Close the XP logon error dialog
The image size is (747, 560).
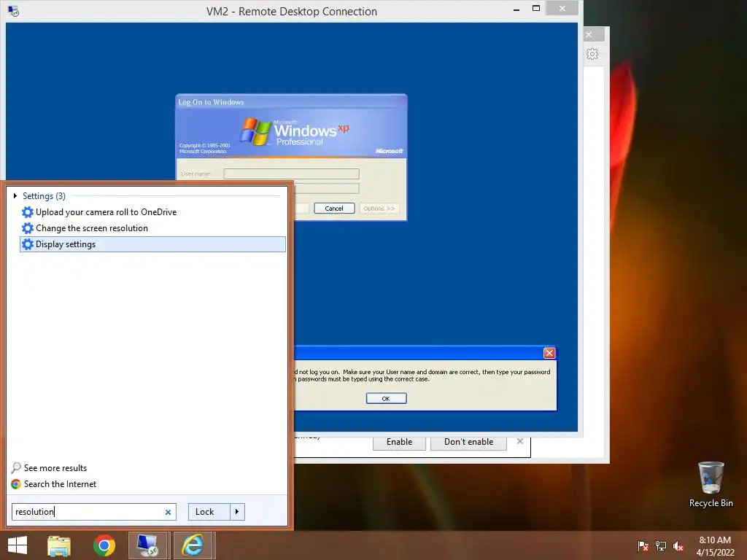coord(549,353)
